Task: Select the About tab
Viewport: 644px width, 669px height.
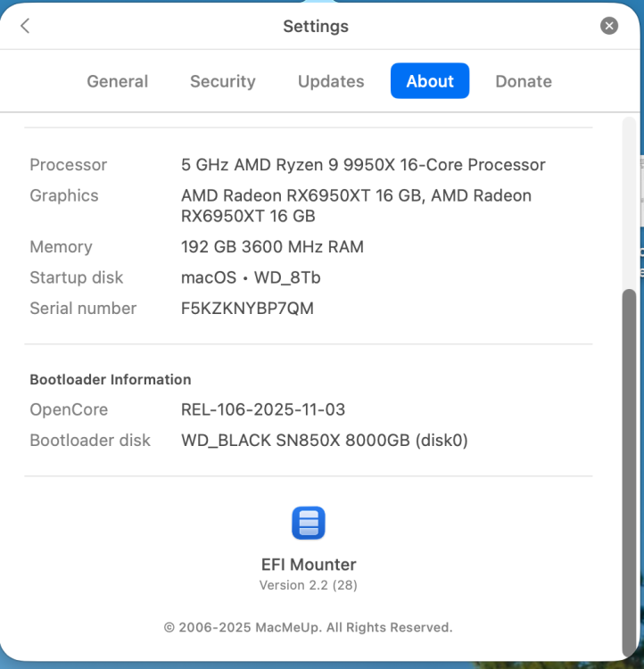Action: click(x=430, y=80)
